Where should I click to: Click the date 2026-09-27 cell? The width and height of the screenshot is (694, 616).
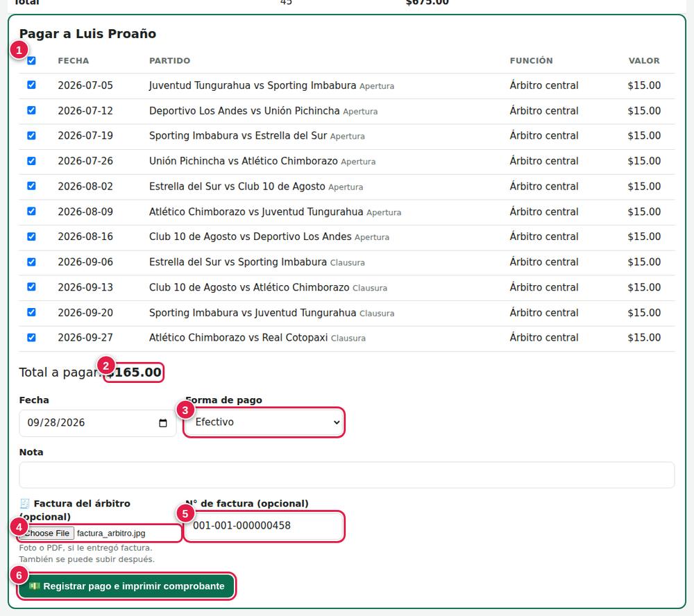[85, 338]
